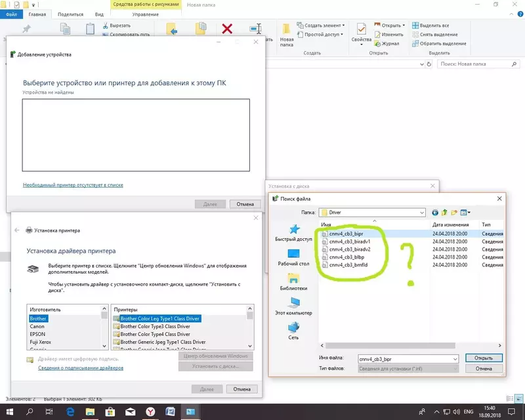The height and width of the screenshot is (420, 525).
Task: Click Снять выделение in the ribbon
Action: [x=435, y=35]
